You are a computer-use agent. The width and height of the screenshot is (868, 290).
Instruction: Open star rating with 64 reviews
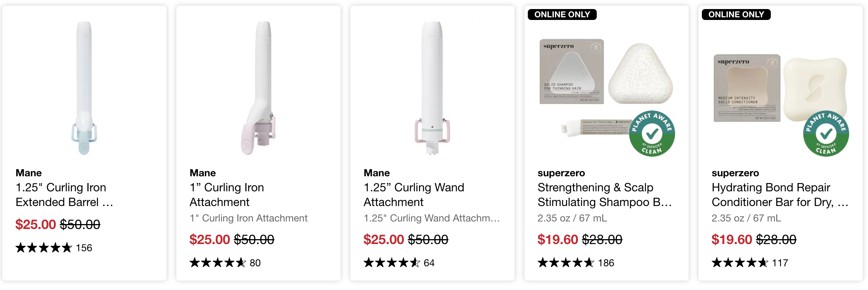click(x=399, y=263)
